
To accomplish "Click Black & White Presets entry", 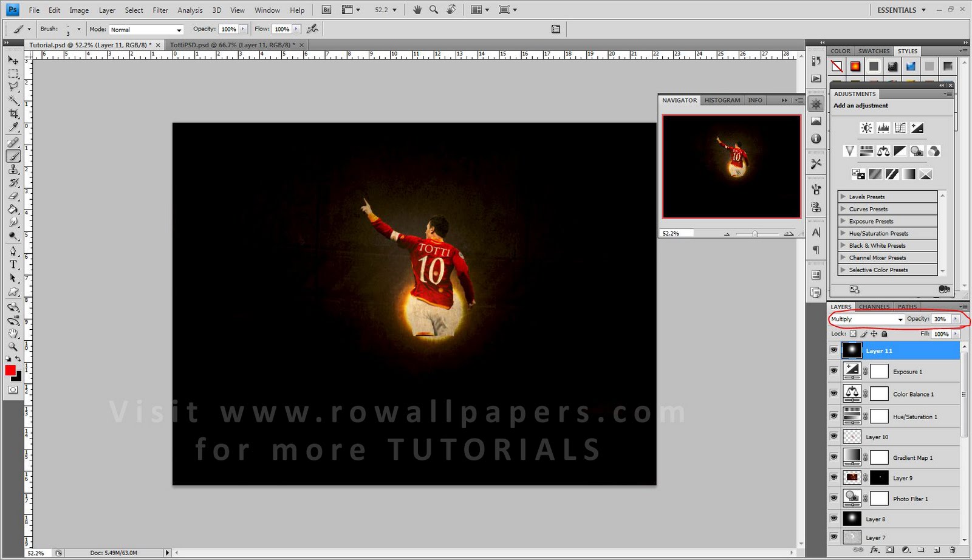I will pyautogui.click(x=888, y=245).
